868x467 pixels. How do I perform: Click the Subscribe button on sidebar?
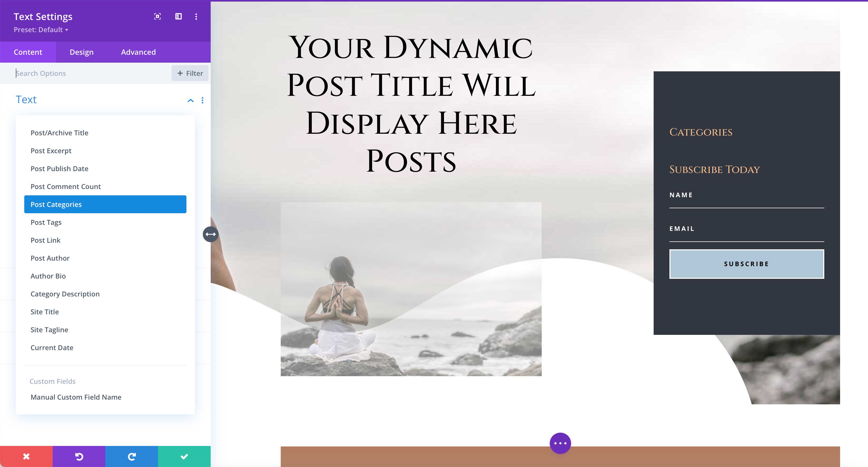tap(747, 264)
